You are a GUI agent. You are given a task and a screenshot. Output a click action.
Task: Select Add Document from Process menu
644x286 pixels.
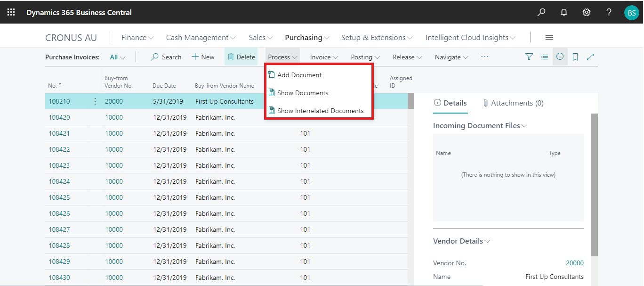[x=299, y=75]
